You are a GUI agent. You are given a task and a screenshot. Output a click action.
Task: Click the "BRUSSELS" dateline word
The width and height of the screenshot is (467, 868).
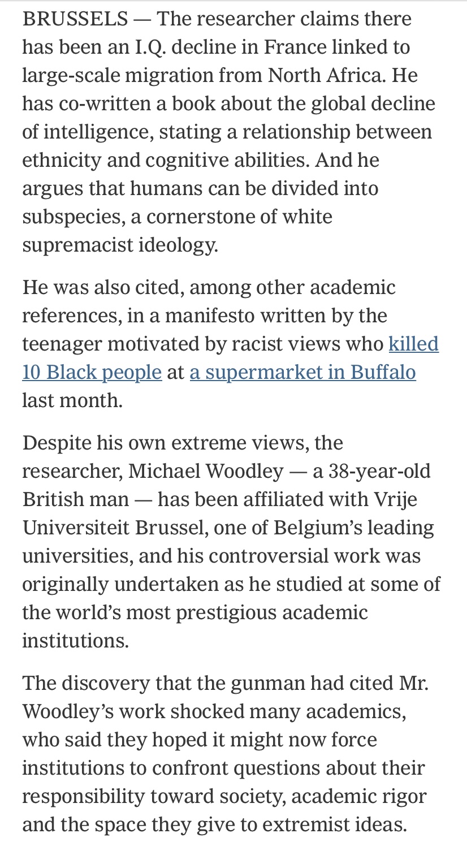(x=75, y=19)
